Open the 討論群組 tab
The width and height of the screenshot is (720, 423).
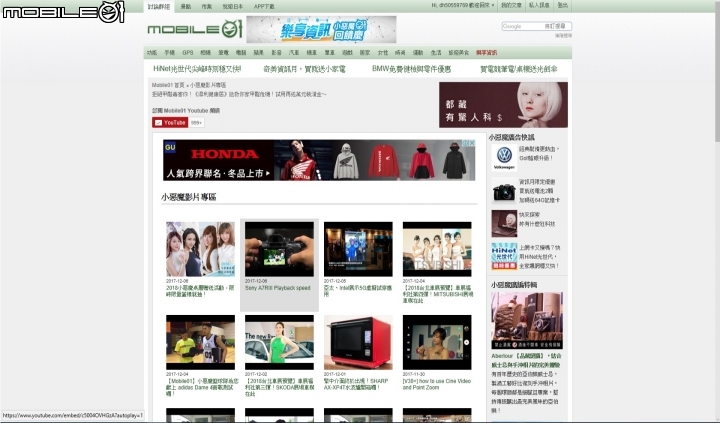(159, 6)
